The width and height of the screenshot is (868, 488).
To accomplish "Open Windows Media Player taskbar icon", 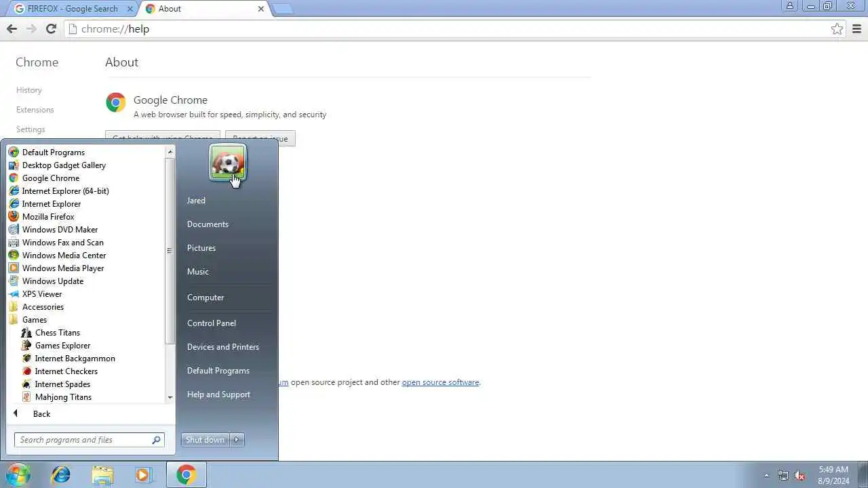I will click(x=143, y=475).
